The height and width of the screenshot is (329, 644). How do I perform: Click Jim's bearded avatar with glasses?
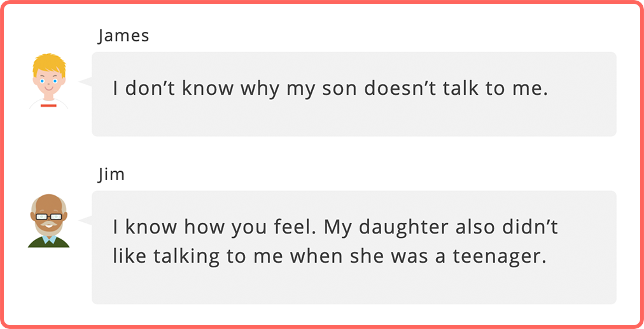pyautogui.click(x=49, y=221)
